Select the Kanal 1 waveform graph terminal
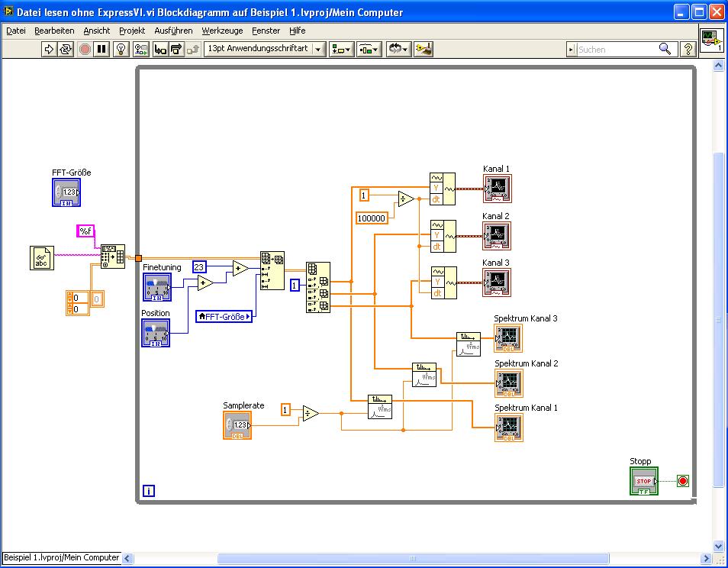 pyautogui.click(x=498, y=189)
